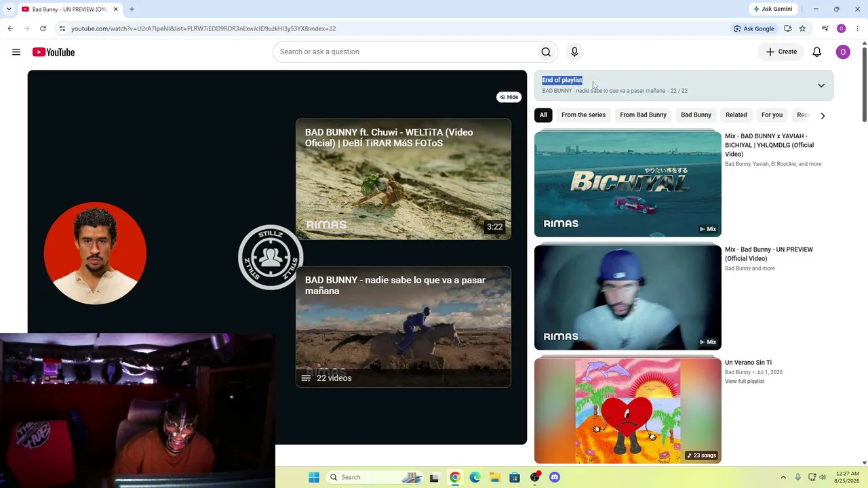Open Un Verano Sin Ti album thumbnail
The image size is (868, 488).
(628, 411)
